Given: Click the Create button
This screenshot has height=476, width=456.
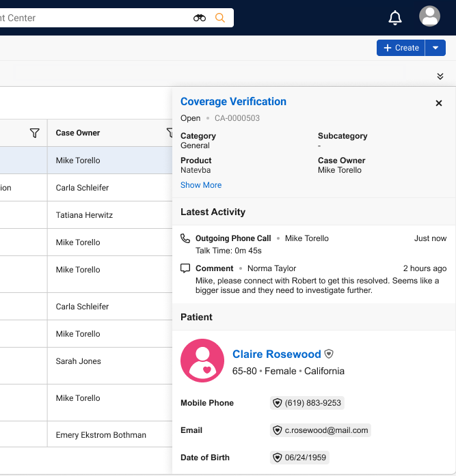Looking at the screenshot, I should point(401,48).
